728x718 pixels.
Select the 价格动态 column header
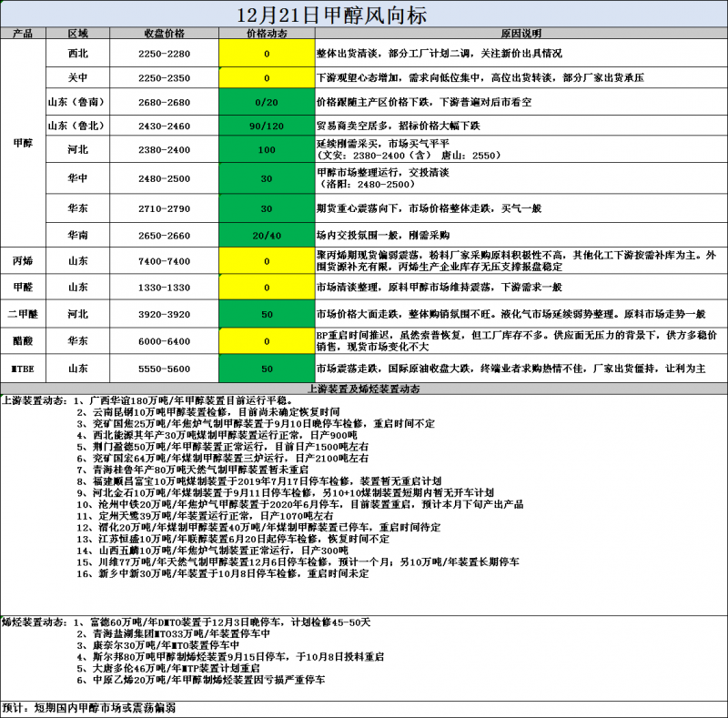[267, 34]
